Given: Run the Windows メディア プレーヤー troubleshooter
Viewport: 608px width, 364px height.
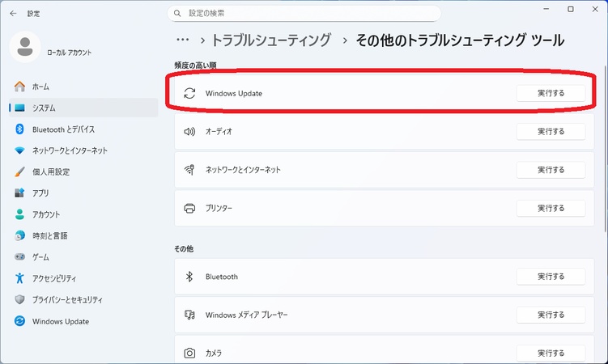Looking at the screenshot, I should [x=551, y=315].
